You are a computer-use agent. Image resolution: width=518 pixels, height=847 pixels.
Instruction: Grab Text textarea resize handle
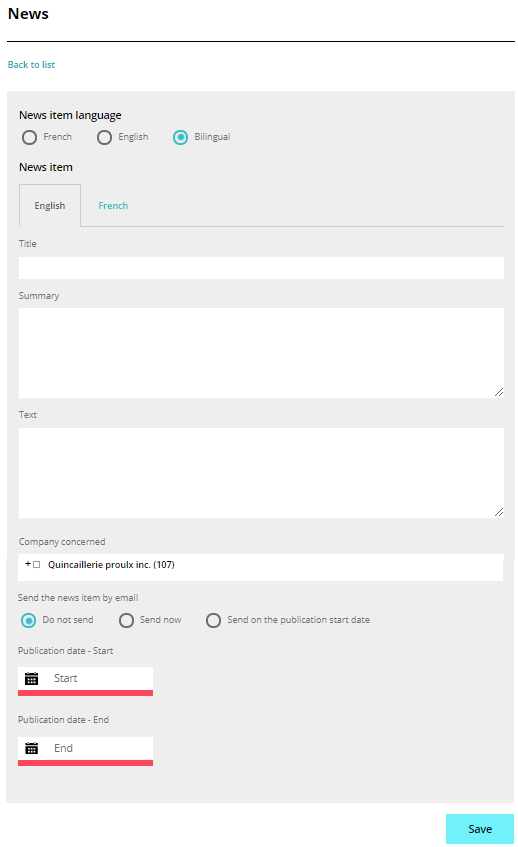tap(499, 512)
